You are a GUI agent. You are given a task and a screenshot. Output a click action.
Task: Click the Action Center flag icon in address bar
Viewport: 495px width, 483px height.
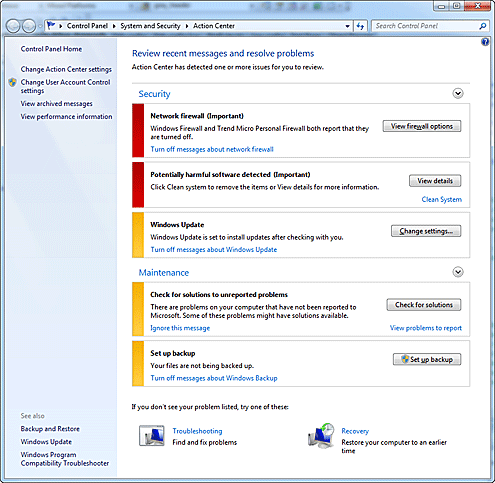[51, 26]
